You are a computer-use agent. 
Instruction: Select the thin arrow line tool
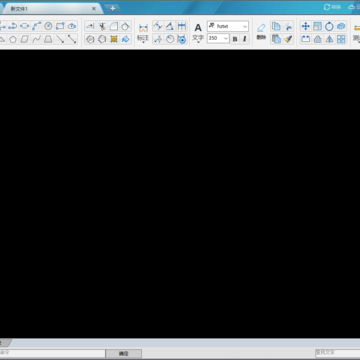tap(60, 39)
